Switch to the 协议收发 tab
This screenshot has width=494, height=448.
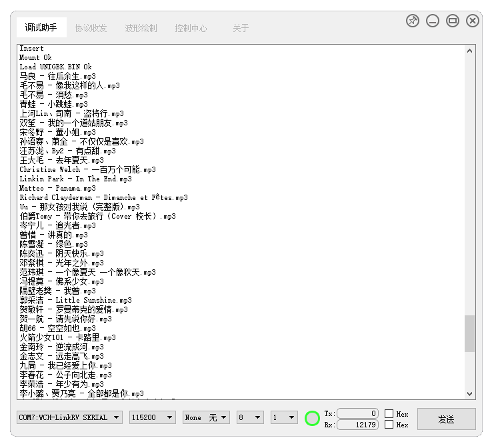click(x=91, y=28)
